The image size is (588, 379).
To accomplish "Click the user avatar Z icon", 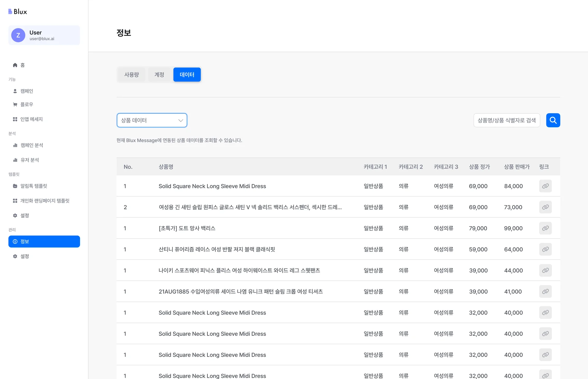I will [x=18, y=35].
